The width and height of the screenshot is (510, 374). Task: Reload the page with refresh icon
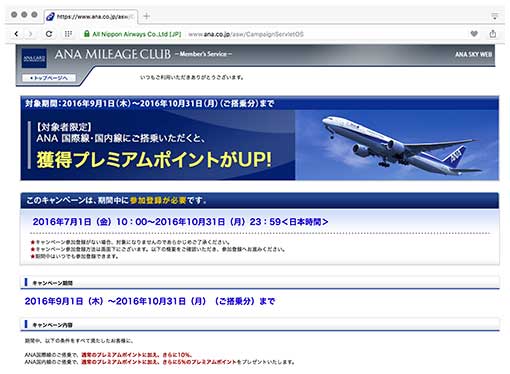point(49,34)
